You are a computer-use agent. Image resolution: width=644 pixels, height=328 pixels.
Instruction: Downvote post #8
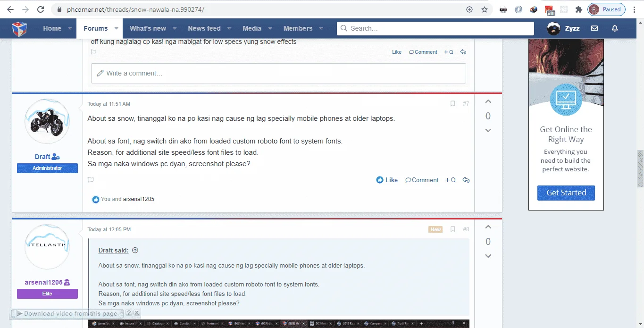pyautogui.click(x=488, y=256)
